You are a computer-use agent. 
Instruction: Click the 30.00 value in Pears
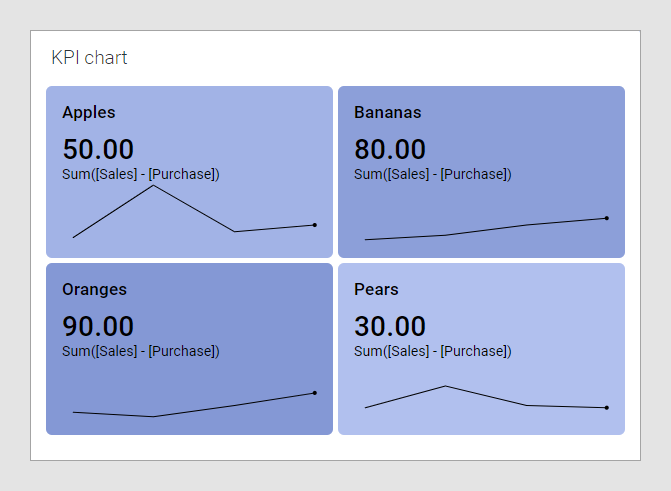(390, 326)
